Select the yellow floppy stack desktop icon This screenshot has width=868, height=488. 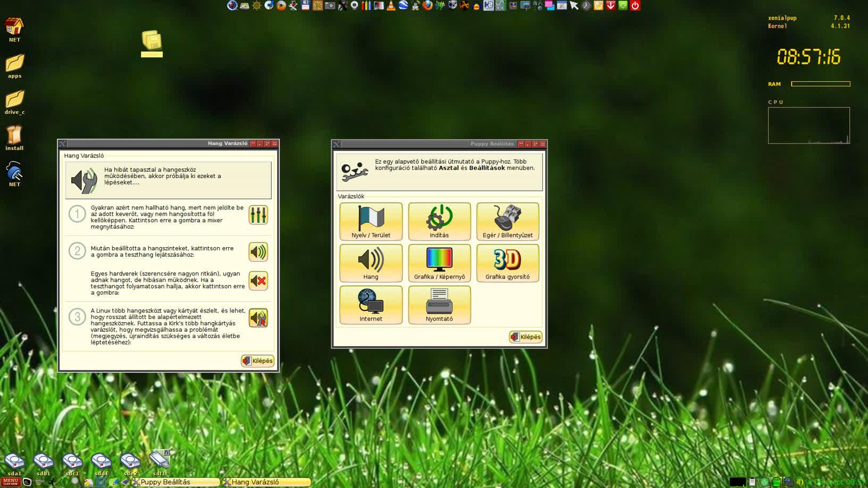(x=152, y=44)
